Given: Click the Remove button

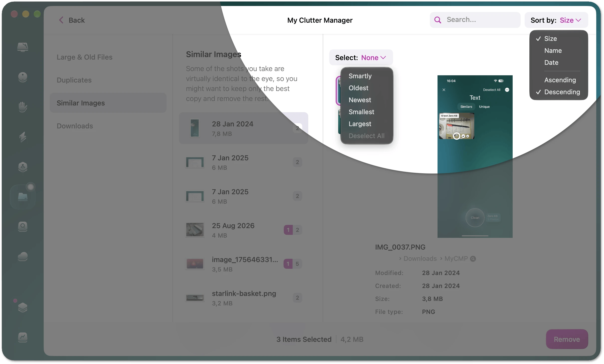Looking at the screenshot, I should [567, 339].
